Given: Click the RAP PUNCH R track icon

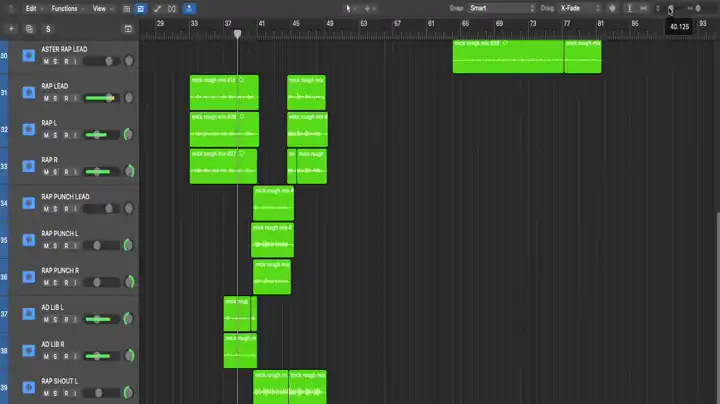Looking at the screenshot, I should click(28, 276).
